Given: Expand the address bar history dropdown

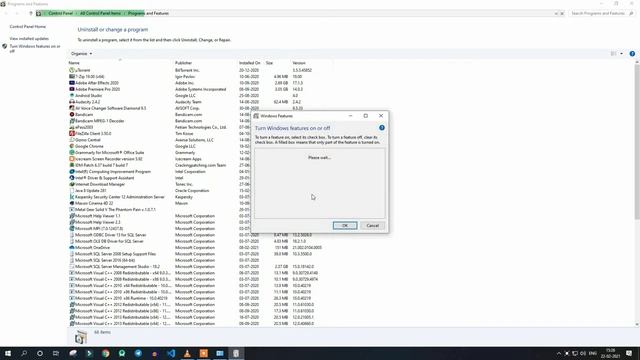Looking at the screenshot, I should pyautogui.click(x=556, y=13).
